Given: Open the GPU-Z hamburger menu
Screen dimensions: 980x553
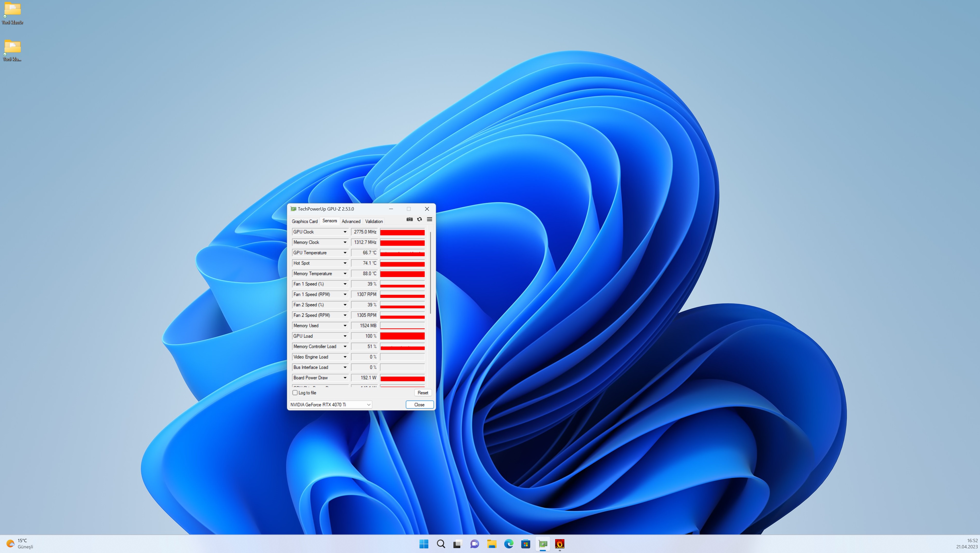Looking at the screenshot, I should point(429,219).
